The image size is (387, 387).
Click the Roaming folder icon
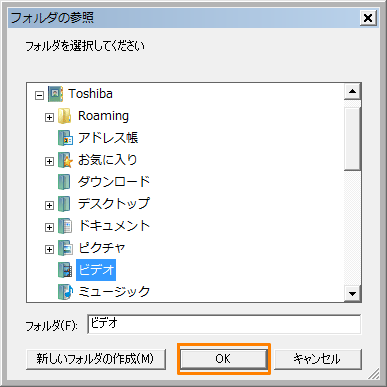(x=65, y=116)
